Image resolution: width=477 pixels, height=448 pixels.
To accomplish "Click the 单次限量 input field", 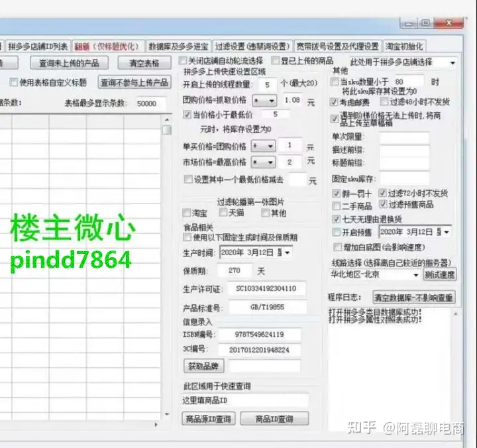I will click(x=404, y=138).
